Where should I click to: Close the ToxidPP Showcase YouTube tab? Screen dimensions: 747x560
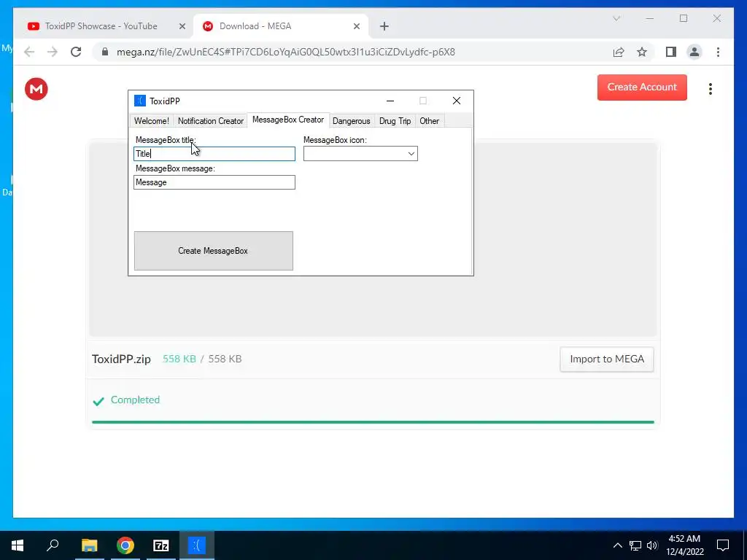tap(182, 26)
